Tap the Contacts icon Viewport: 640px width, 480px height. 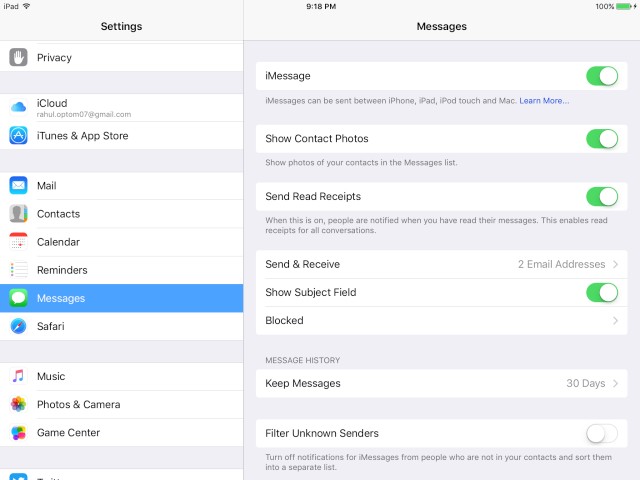[x=18, y=214]
